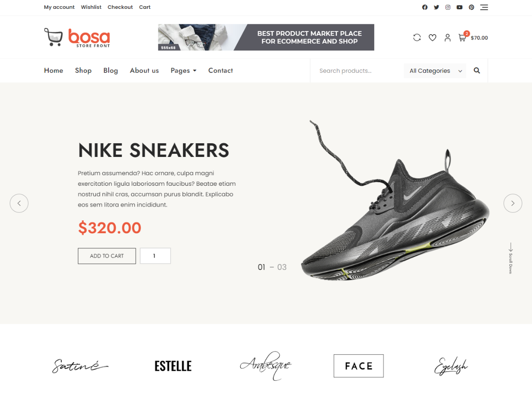Click the ADD TO CART button

point(106,256)
